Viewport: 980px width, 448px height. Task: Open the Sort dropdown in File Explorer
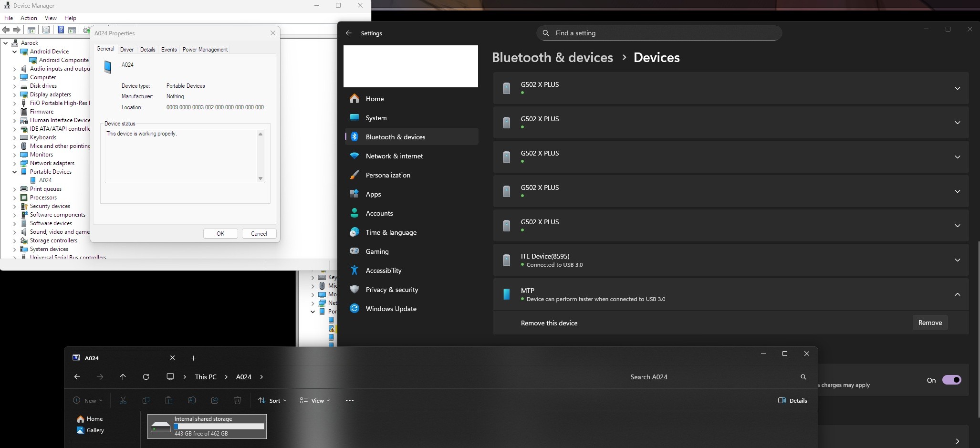coord(272,401)
